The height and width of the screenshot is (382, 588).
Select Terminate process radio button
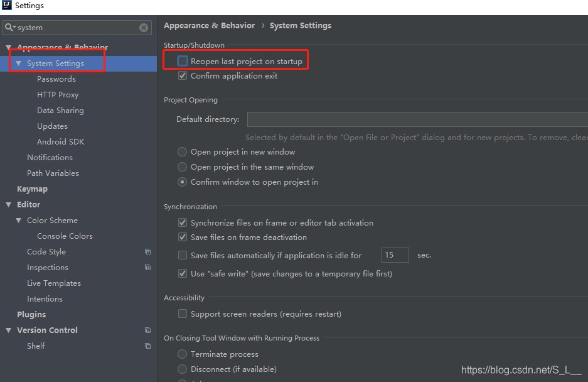[182, 354]
